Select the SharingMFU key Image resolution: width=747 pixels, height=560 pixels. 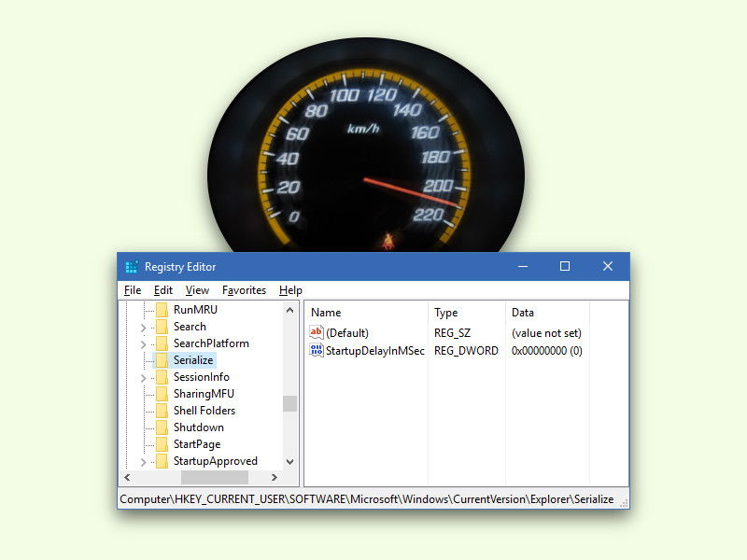(204, 394)
